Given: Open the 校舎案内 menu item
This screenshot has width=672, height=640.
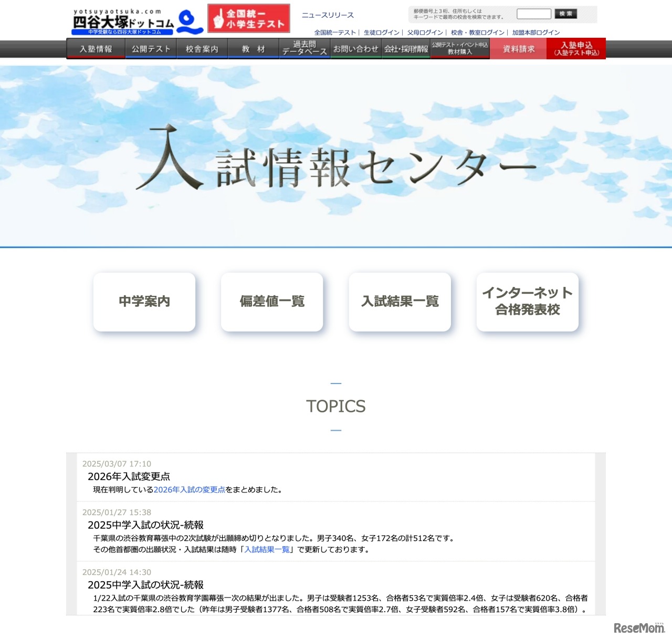Looking at the screenshot, I should pos(202,48).
